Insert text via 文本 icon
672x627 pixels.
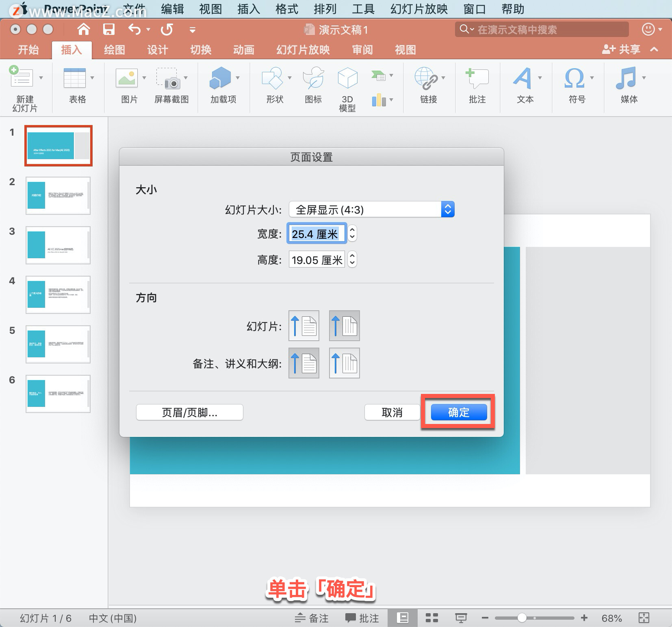pyautogui.click(x=522, y=78)
